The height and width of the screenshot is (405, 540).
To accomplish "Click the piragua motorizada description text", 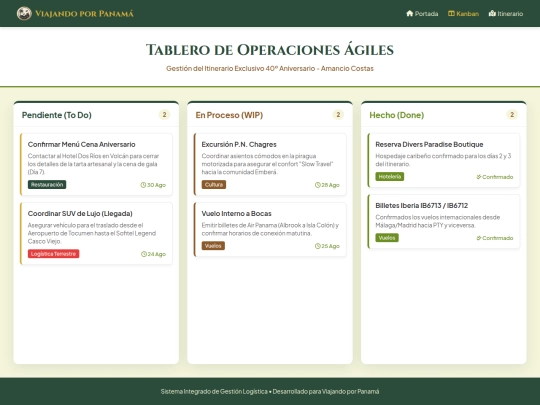I will [268, 164].
